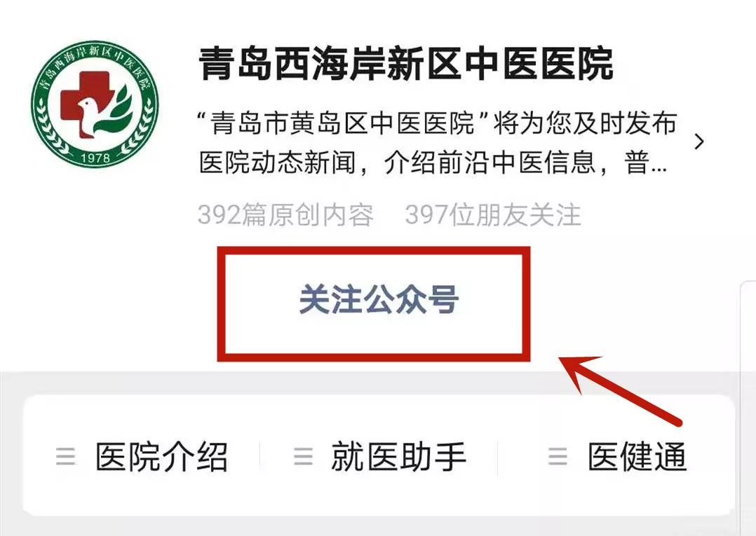View the 397位朋友关注 friends list
756x536 pixels.
[493, 215]
